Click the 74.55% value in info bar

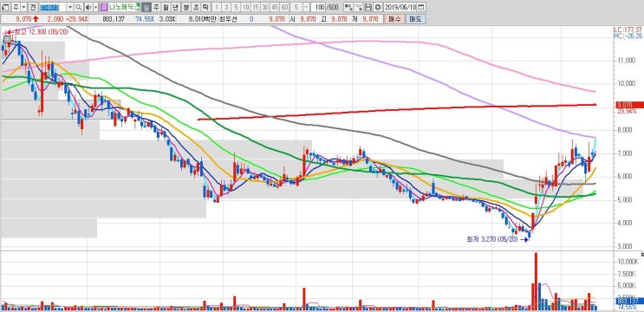(145, 19)
